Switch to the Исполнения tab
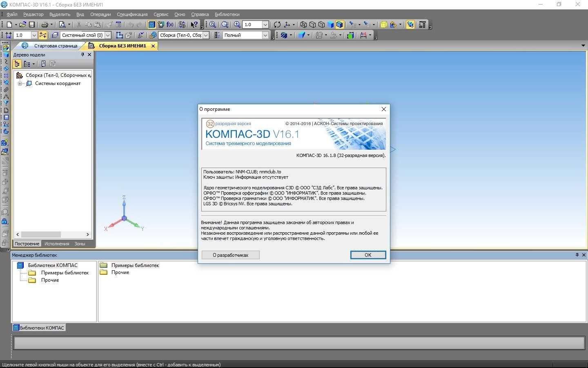588x368 pixels. 57,244
